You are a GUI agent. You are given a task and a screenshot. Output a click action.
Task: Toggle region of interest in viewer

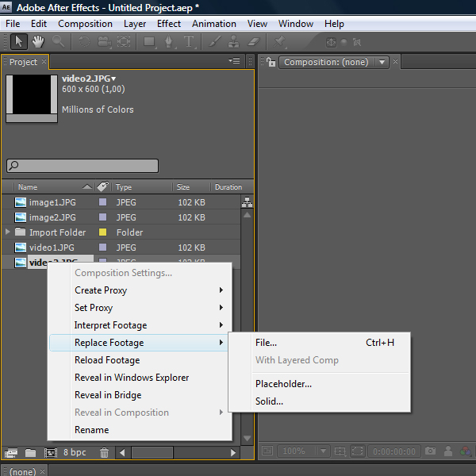tap(357, 451)
